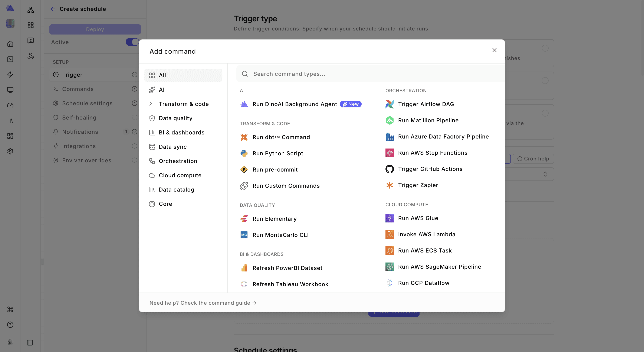
Task: Open the command guide help link
Action: (203, 303)
